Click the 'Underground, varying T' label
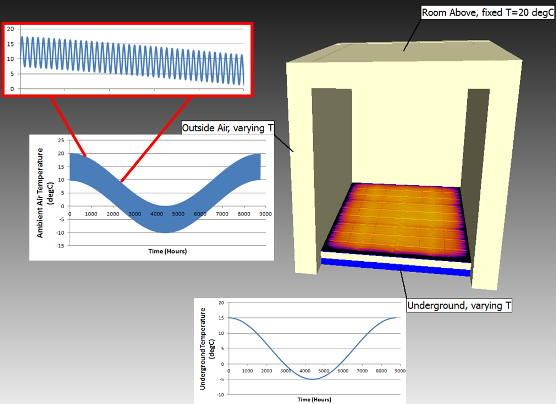556x404 pixels. (459, 305)
